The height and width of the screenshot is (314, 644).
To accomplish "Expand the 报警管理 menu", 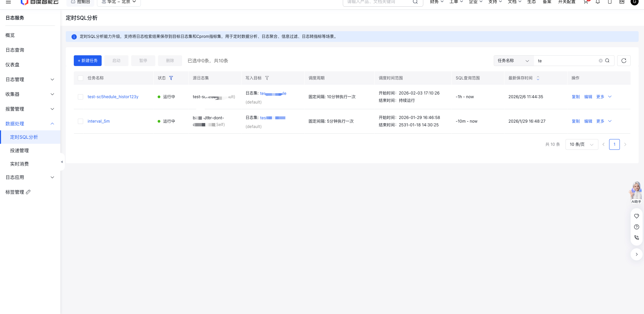I will [30, 109].
